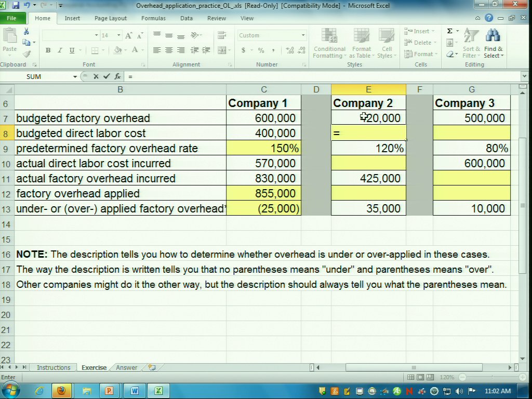Screen dimensions: 532x399
Task: Switch to Normal view in status bar
Action: coord(411,377)
